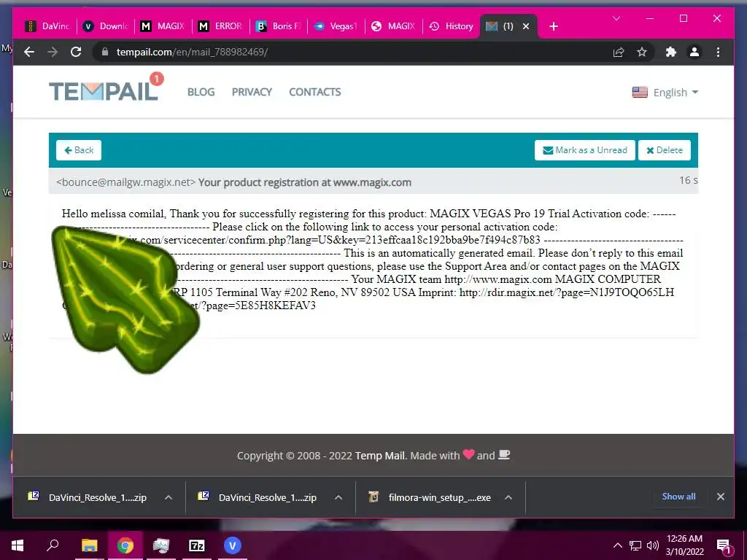This screenshot has width=747, height=560.
Task: Switch to the Boris FX tab
Action: click(279, 26)
